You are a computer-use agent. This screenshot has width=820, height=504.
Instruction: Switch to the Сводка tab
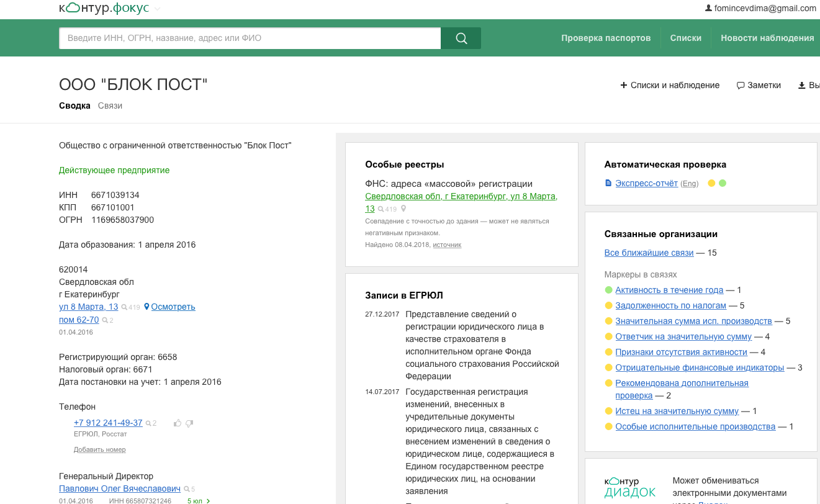click(74, 106)
